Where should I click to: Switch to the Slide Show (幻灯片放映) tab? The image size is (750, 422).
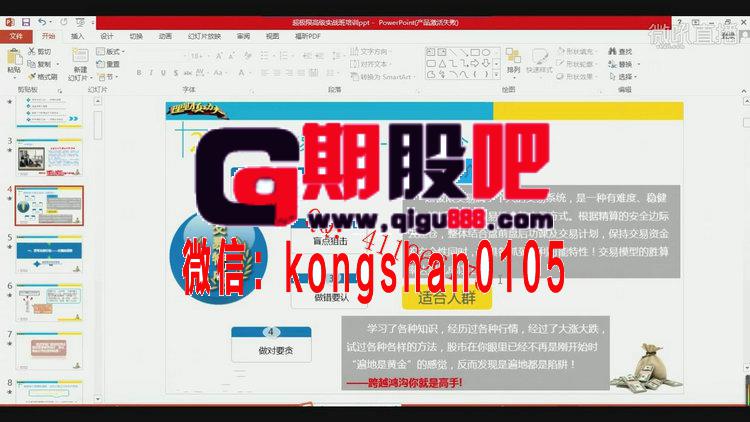point(204,36)
